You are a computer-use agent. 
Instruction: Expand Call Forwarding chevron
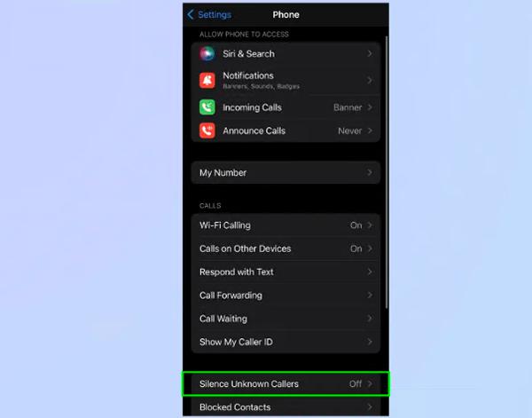coord(370,296)
